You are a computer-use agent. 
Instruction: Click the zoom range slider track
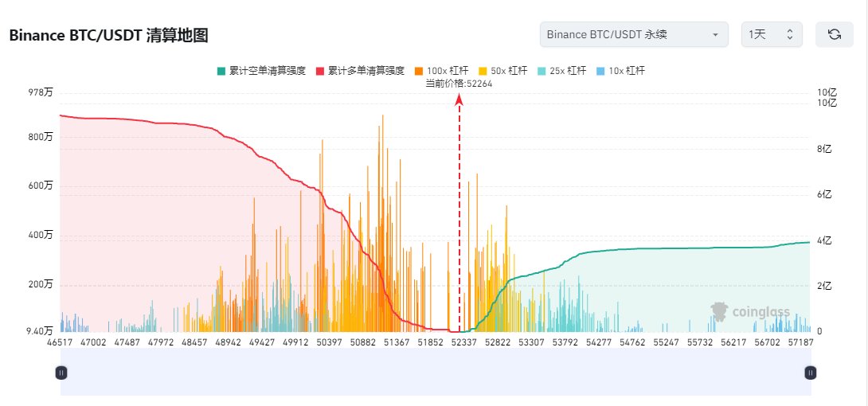pos(436,372)
